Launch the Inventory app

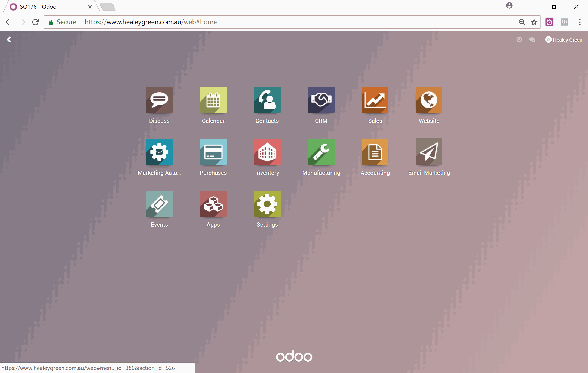(267, 152)
